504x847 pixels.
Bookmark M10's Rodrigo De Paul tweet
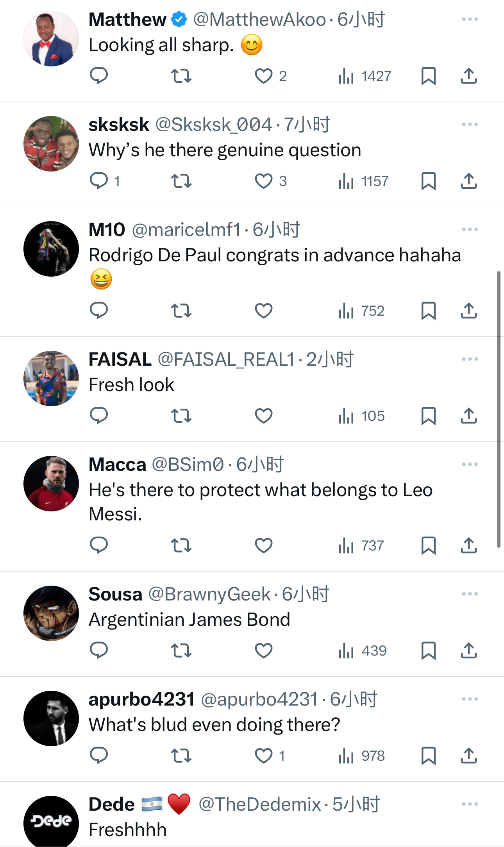(x=429, y=311)
